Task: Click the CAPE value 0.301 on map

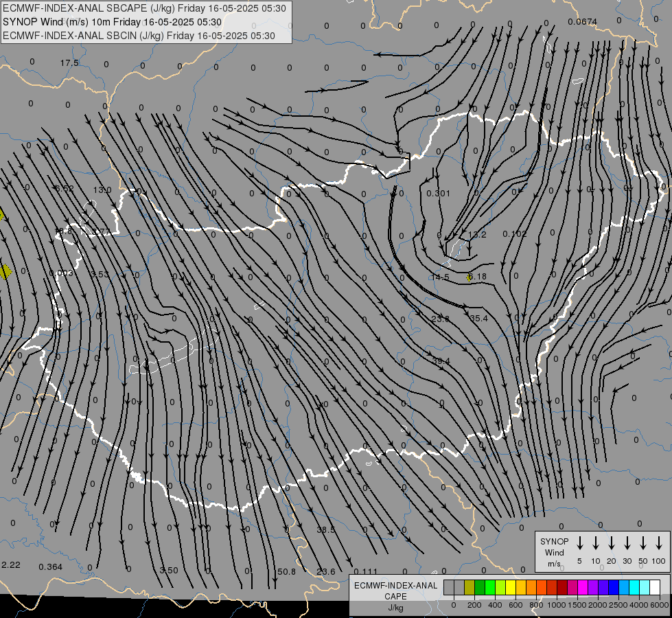Action: 439,194
